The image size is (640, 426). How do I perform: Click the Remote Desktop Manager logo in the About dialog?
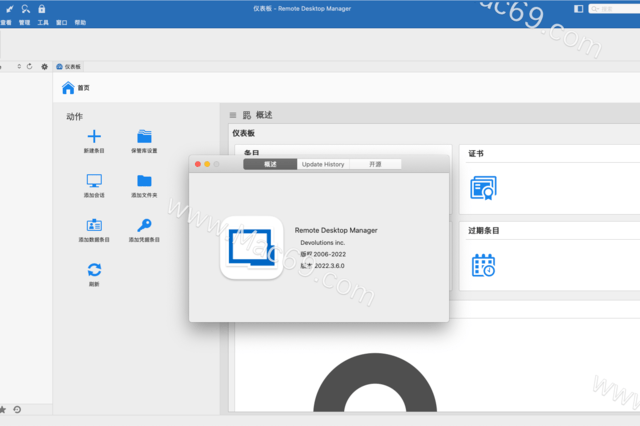pyautogui.click(x=251, y=248)
